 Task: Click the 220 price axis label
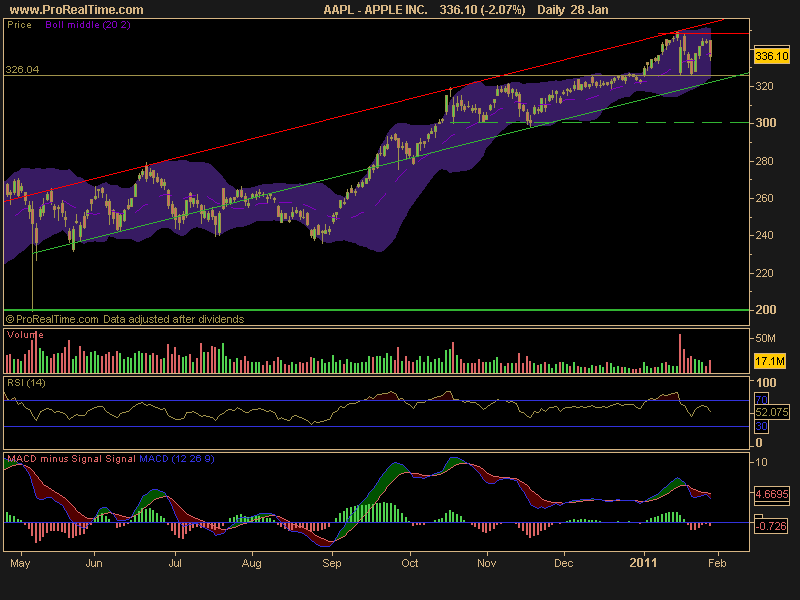tap(765, 273)
